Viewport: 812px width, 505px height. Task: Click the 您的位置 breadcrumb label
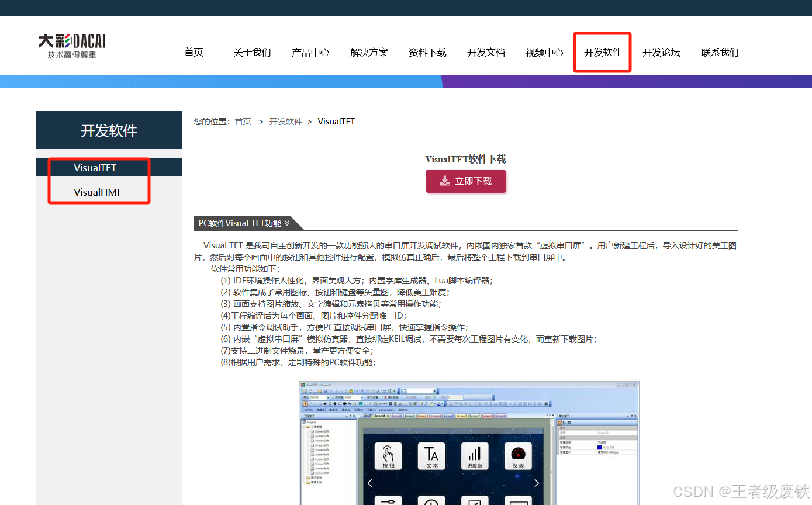coord(213,122)
